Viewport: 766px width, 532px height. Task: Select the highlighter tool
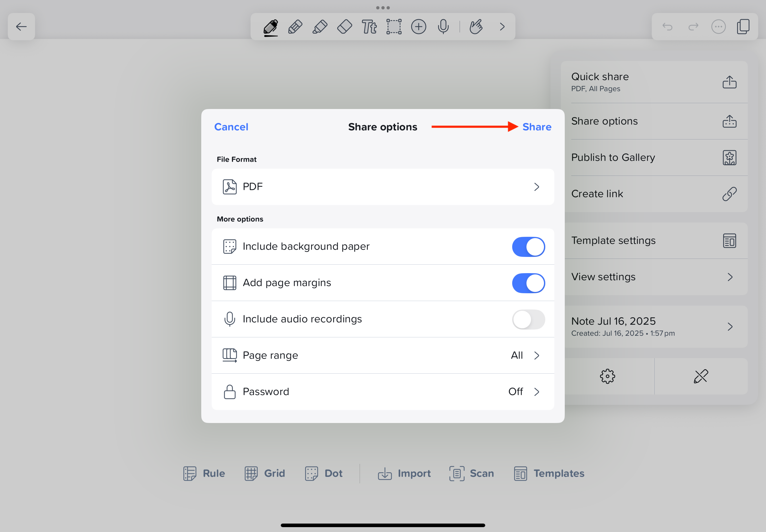[320, 27]
